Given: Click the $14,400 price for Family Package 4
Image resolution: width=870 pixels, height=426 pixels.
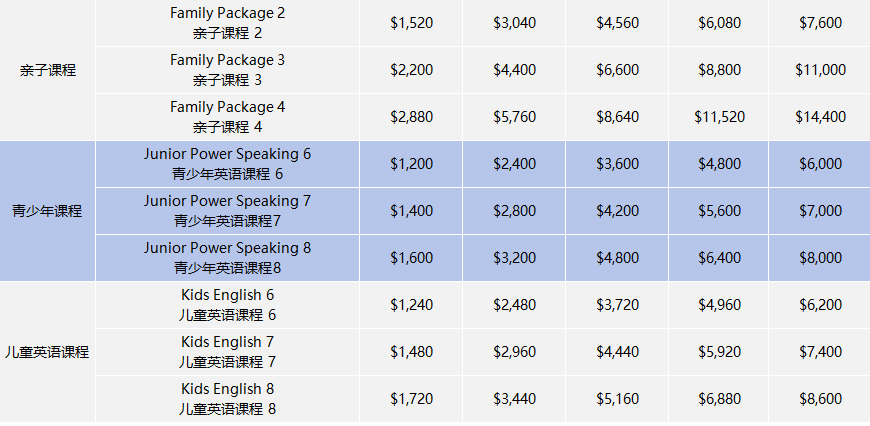Looking at the screenshot, I should [x=821, y=117].
